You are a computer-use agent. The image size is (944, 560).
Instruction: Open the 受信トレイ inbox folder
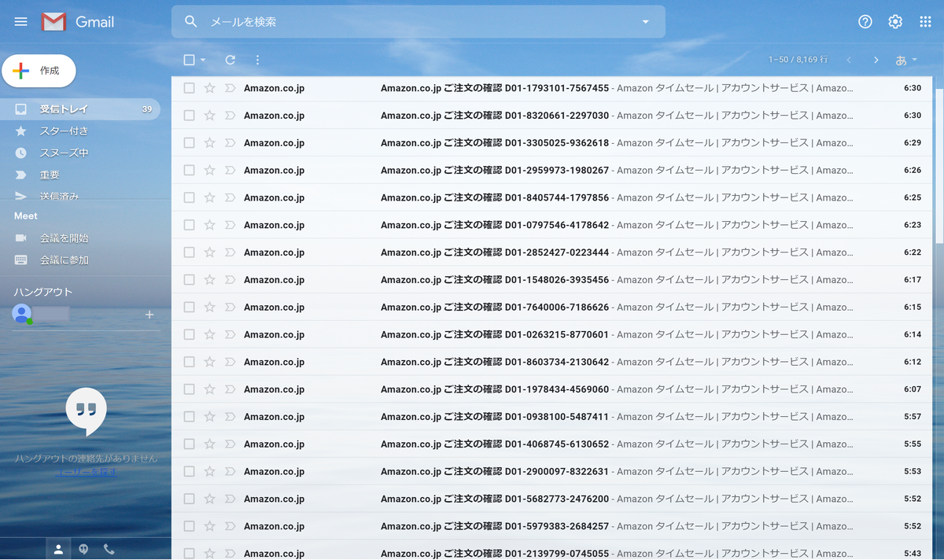[81, 109]
